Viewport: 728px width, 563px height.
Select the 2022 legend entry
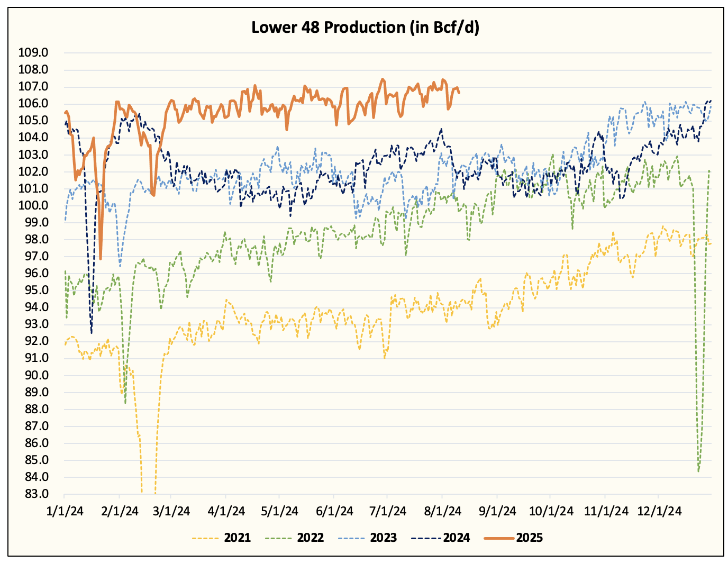(x=294, y=538)
